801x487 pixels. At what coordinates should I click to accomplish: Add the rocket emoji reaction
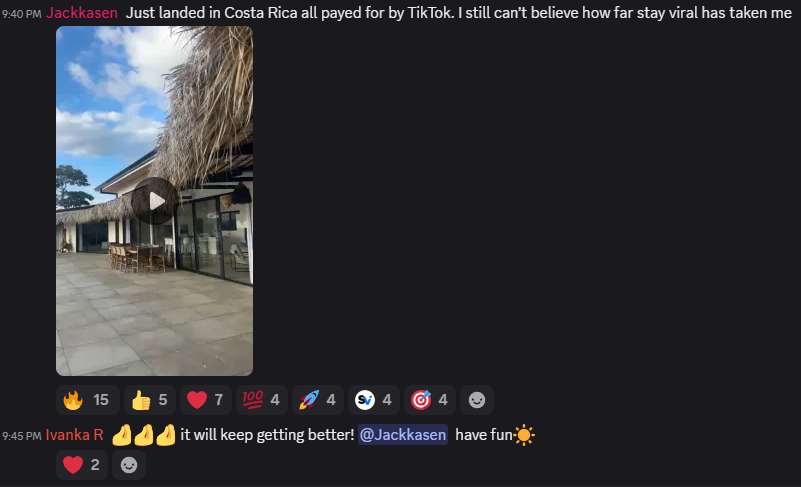click(318, 400)
